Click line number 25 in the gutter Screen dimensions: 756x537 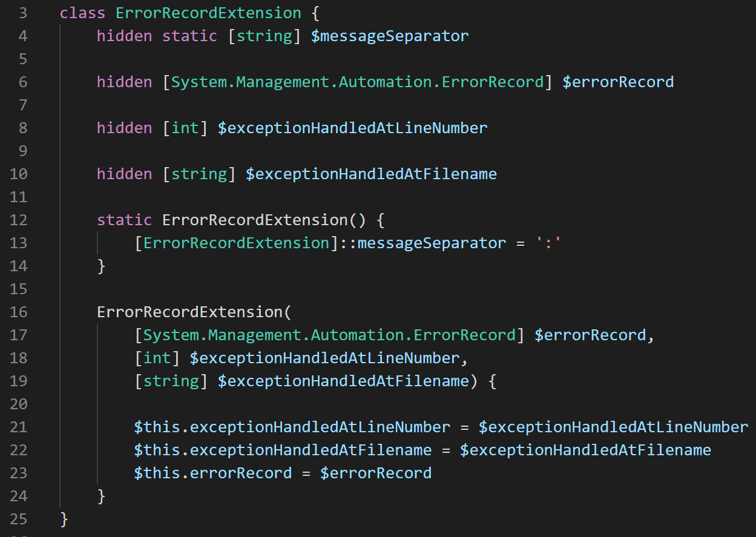[x=19, y=519]
